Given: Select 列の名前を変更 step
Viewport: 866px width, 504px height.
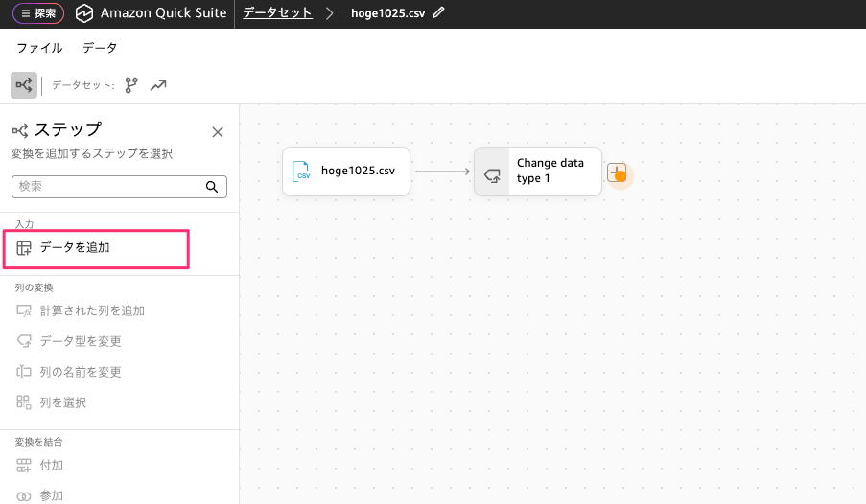Looking at the screenshot, I should (x=81, y=372).
